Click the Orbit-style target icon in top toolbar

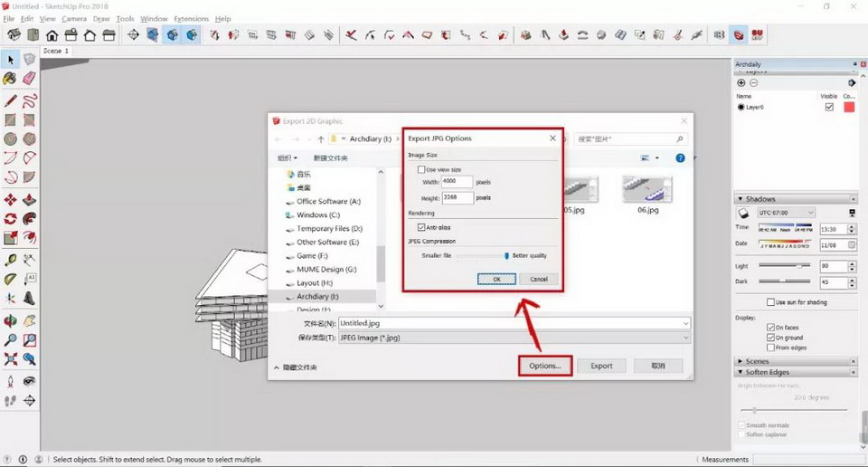click(133, 35)
